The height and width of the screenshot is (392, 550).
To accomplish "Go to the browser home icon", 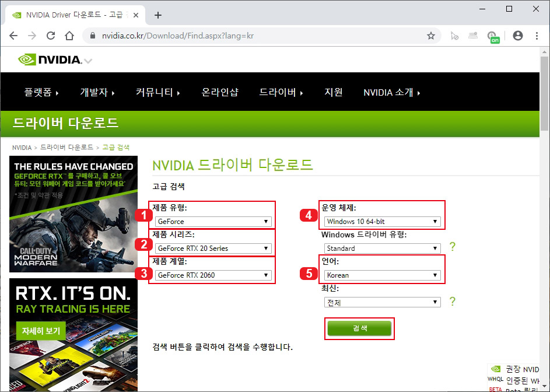I will click(69, 36).
